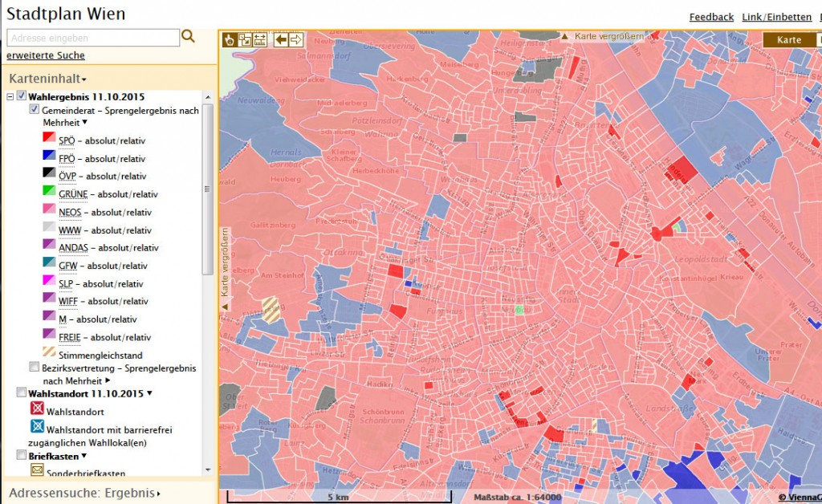Open erweiterte Suche link
Viewport: 822px width, 504px height.
pos(46,55)
